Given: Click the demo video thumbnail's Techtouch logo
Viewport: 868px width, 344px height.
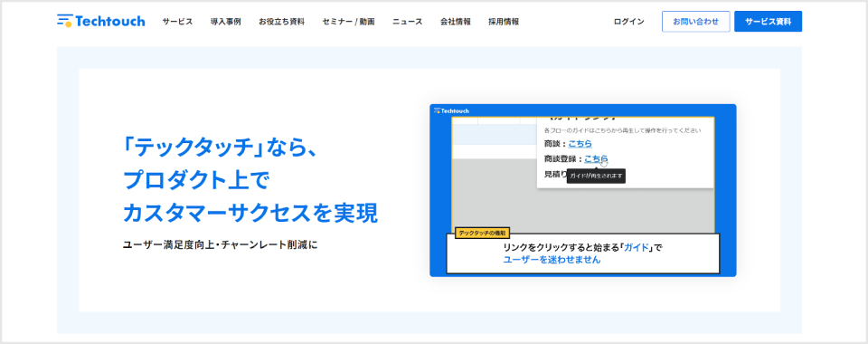Looking at the screenshot, I should point(451,110).
